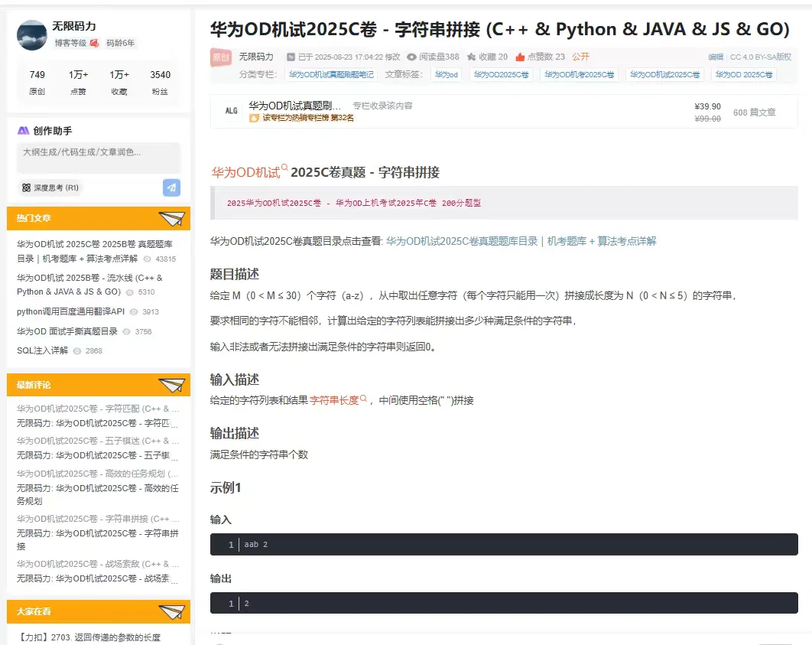Open comment article 五子棋迷 (C++ & ...
The height and width of the screenshot is (645, 812).
98,441
